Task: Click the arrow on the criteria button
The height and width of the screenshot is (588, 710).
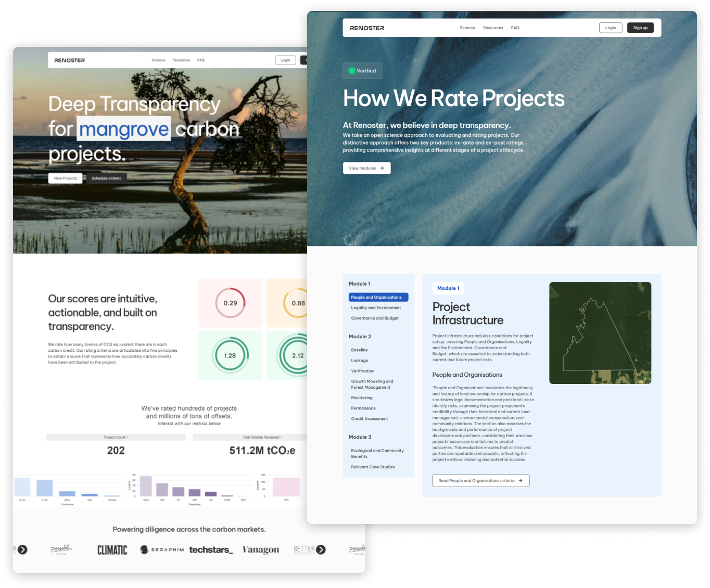Action: point(520,480)
